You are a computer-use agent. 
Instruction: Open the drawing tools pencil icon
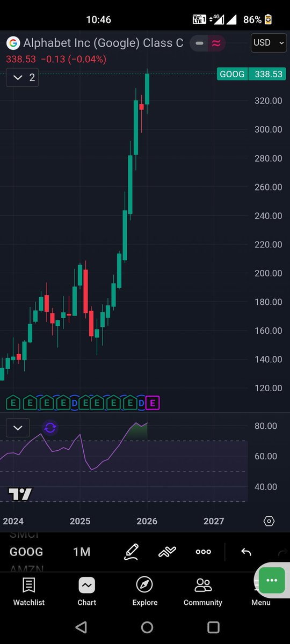(132, 552)
